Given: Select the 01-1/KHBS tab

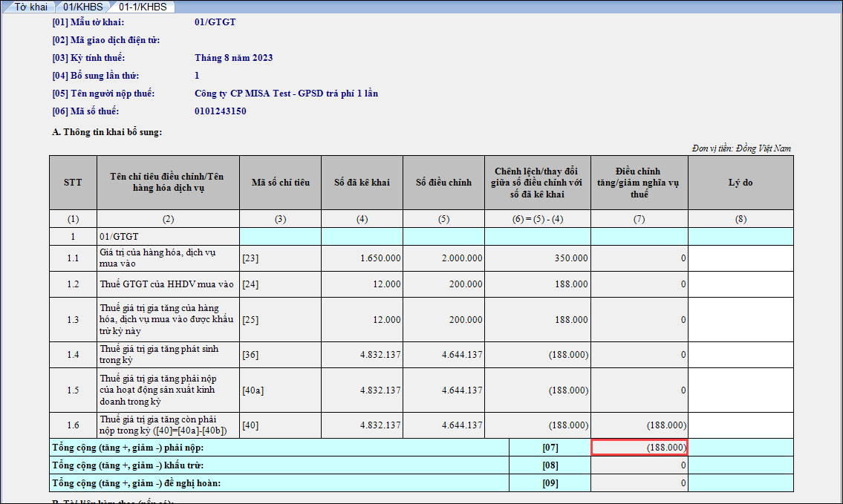Looking at the screenshot, I should 143,7.
